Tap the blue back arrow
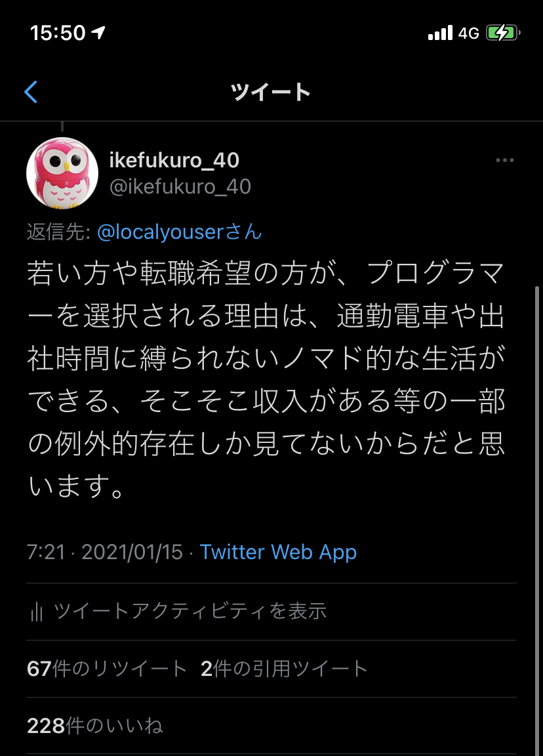 [x=31, y=92]
